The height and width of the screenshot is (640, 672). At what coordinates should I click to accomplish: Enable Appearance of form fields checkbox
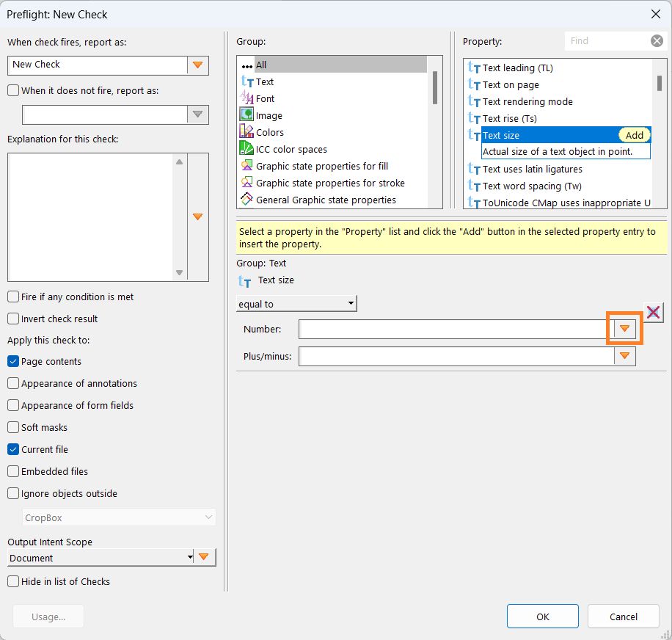pyautogui.click(x=13, y=405)
